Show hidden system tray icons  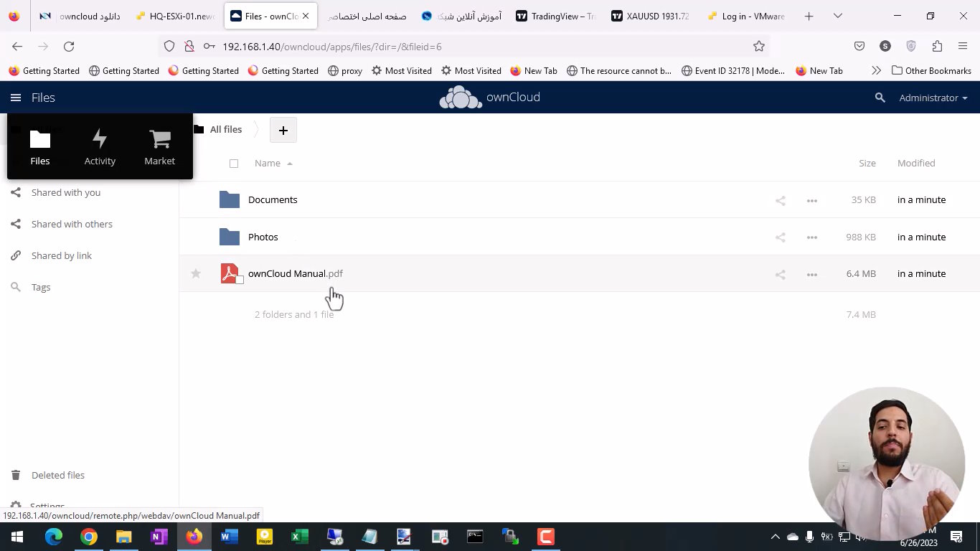pos(775,537)
